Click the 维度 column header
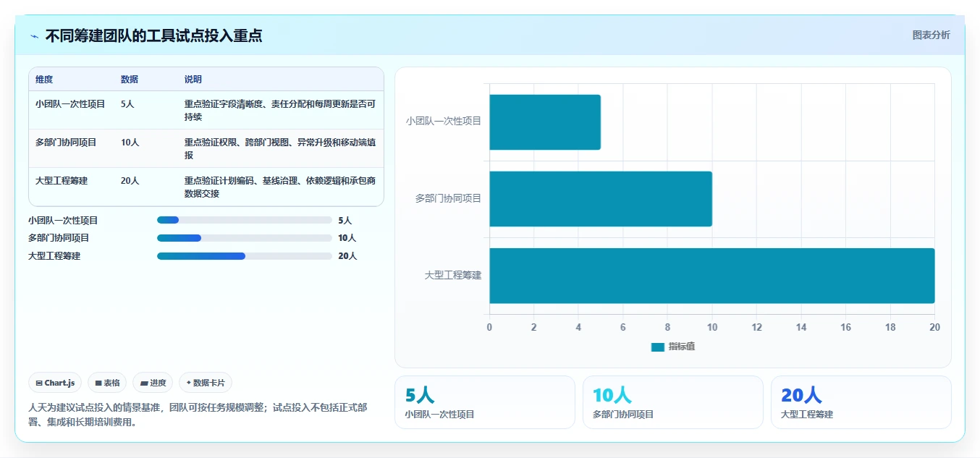The width and height of the screenshot is (980, 458). (x=44, y=80)
